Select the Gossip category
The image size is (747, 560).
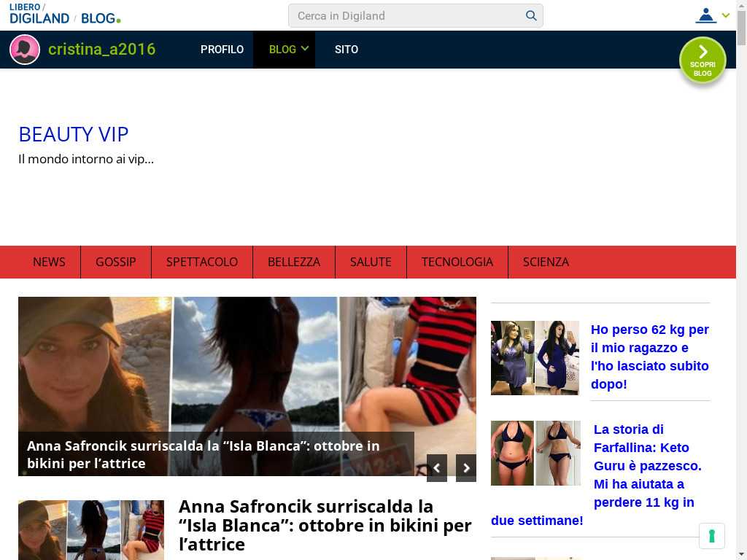[x=116, y=262]
